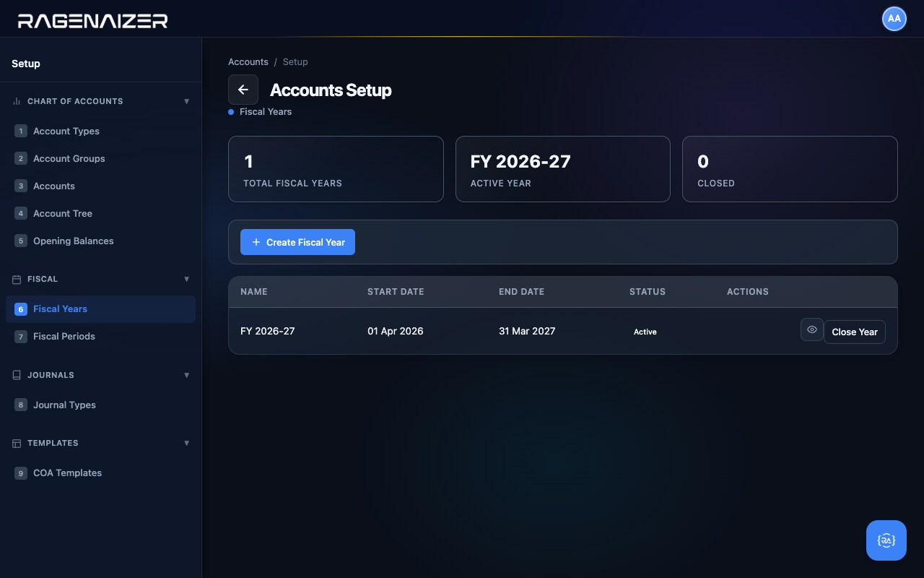Click the Close Year button
This screenshot has width=924, height=578.
click(x=855, y=332)
